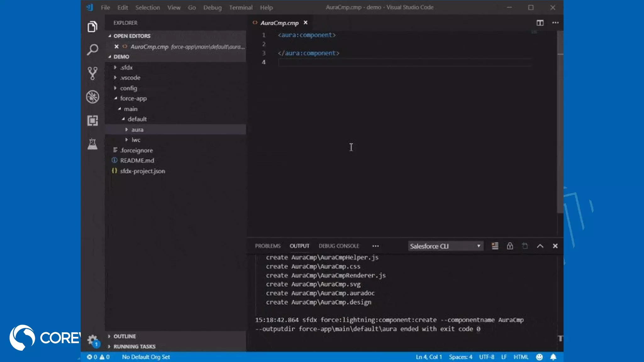Open the Salesforce CLI output channel dropdown
Image resolution: width=644 pixels, height=362 pixels.
pyautogui.click(x=445, y=246)
